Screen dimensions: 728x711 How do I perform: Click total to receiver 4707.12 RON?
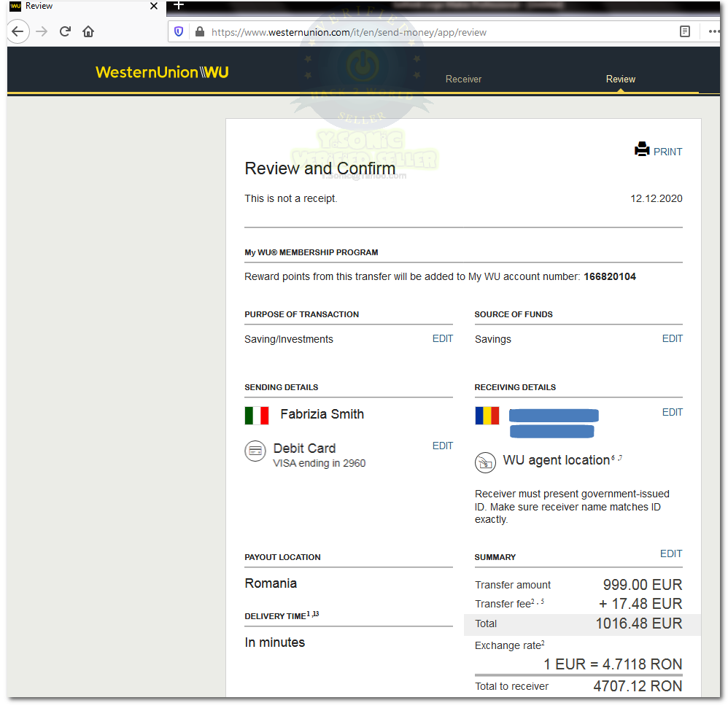point(638,686)
